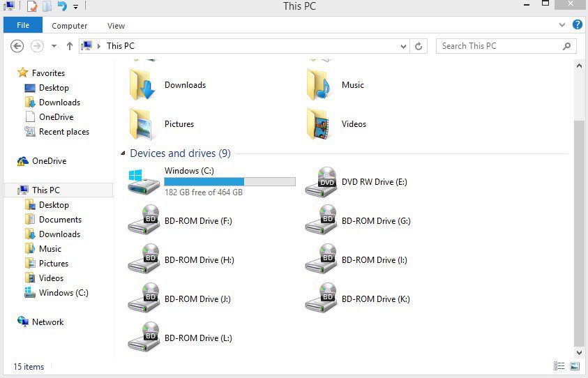The height and width of the screenshot is (378, 588).
Task: Click the scrollbar down arrow
Action: point(579,352)
